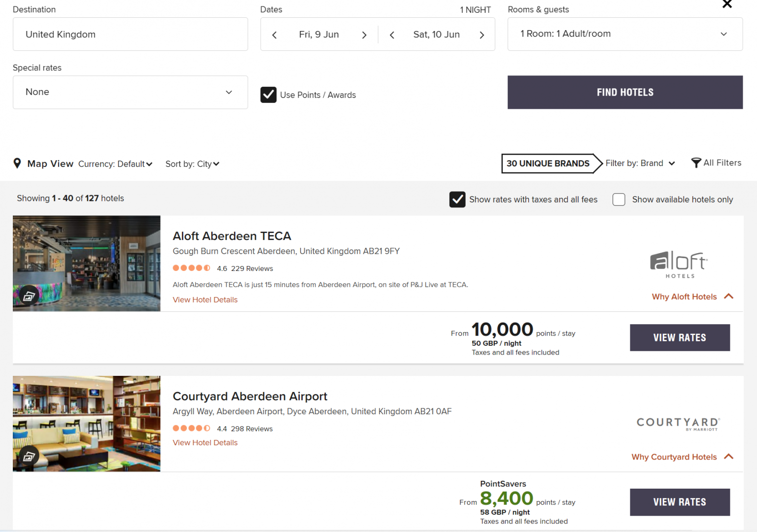Viewport: 757px width, 532px height.
Task: Click the photo gallery icon on Aloft Aberdeen thumbnail
Action: (29, 295)
